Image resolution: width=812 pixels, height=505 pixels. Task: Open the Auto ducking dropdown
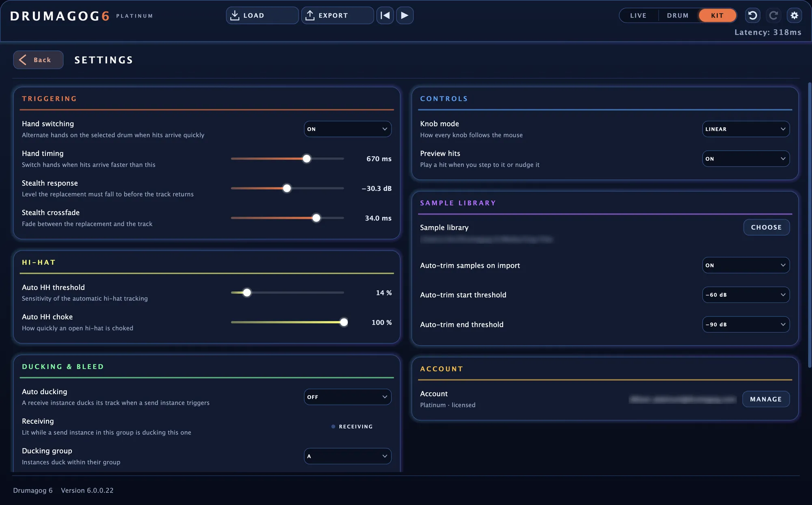(x=348, y=397)
